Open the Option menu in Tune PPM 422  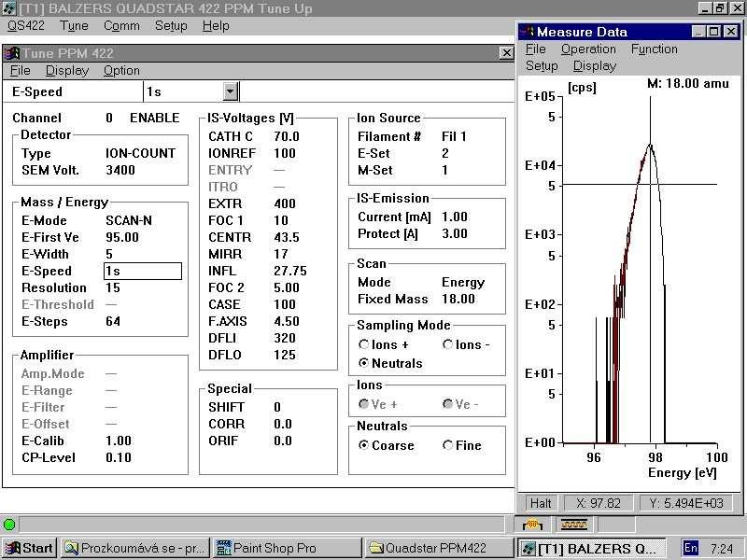[122, 71]
